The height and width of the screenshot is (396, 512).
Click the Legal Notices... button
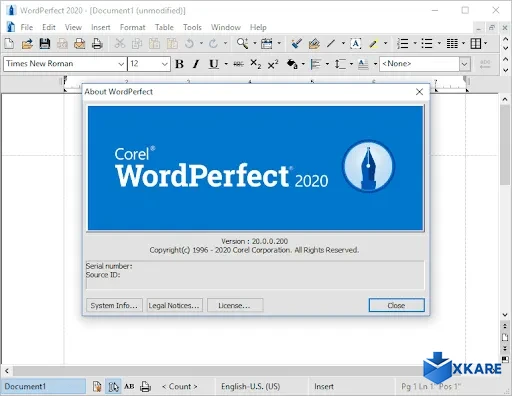point(174,305)
